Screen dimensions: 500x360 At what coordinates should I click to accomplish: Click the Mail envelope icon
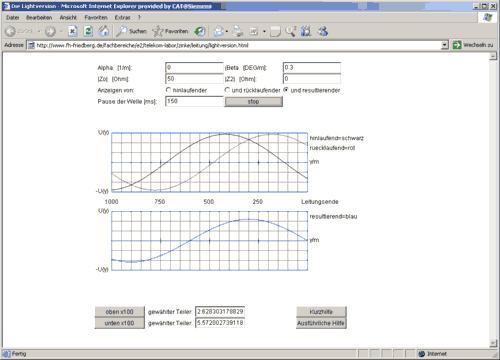(x=218, y=31)
